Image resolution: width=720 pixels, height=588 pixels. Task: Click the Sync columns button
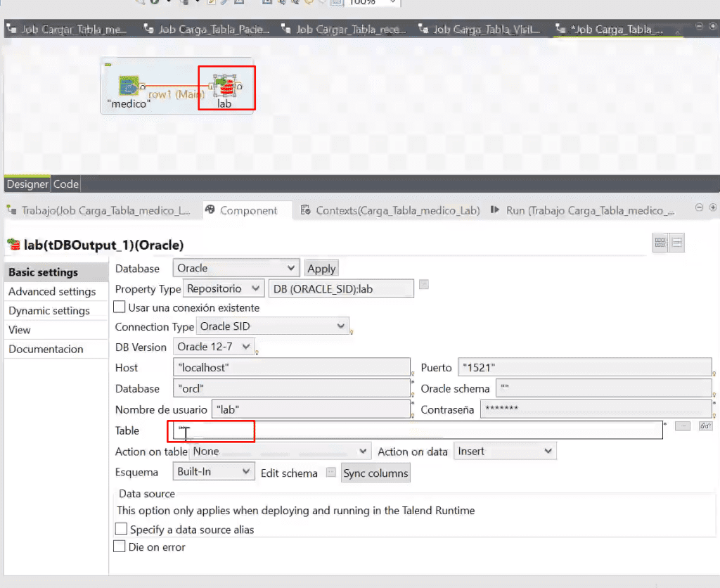coord(375,473)
